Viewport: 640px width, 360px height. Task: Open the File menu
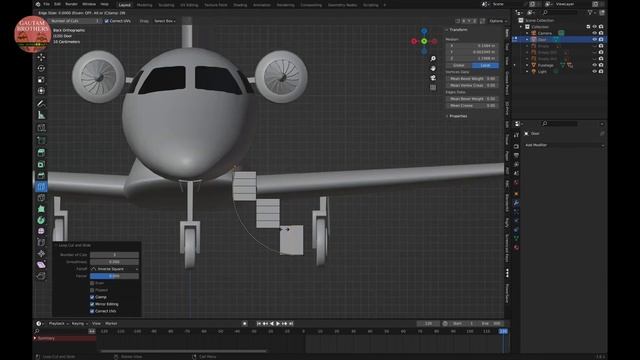pos(47,4)
